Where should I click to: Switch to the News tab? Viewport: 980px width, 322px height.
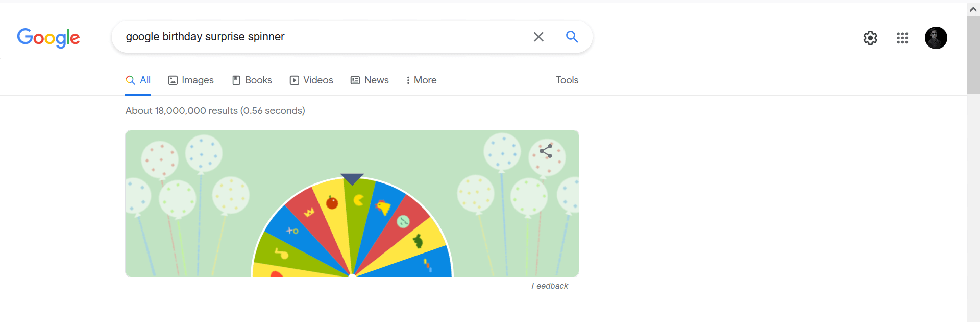click(x=370, y=80)
